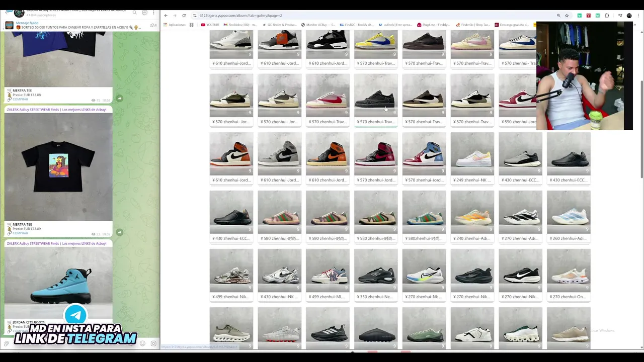The image size is (644, 362).
Task: Open the Extensions puzzle-piece menu
Action: [607, 16]
